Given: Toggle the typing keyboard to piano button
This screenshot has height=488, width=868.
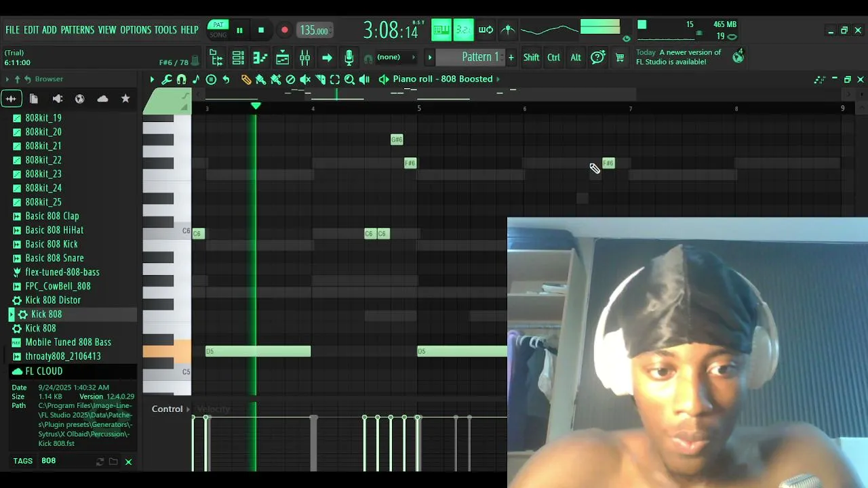Looking at the screenshot, I should pyautogui.click(x=441, y=30).
